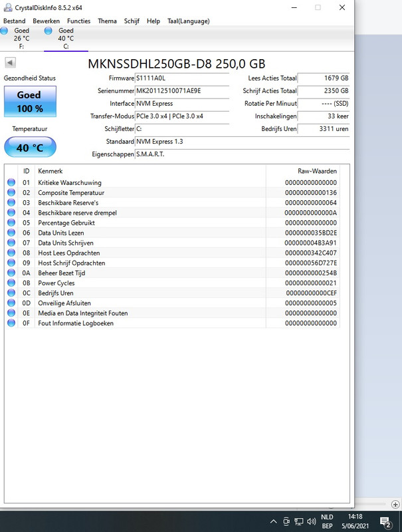Click status icon for Fout Informatie Logboeken
402x532 pixels.
[11, 323]
